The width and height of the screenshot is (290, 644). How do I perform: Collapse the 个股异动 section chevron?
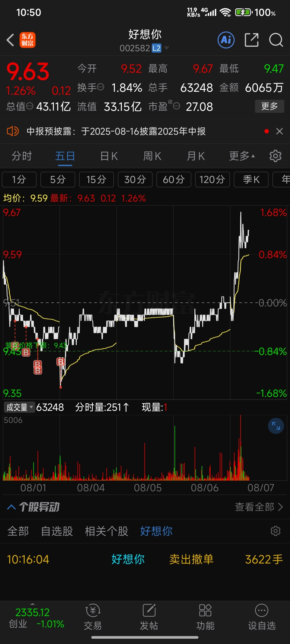[x=11, y=507]
